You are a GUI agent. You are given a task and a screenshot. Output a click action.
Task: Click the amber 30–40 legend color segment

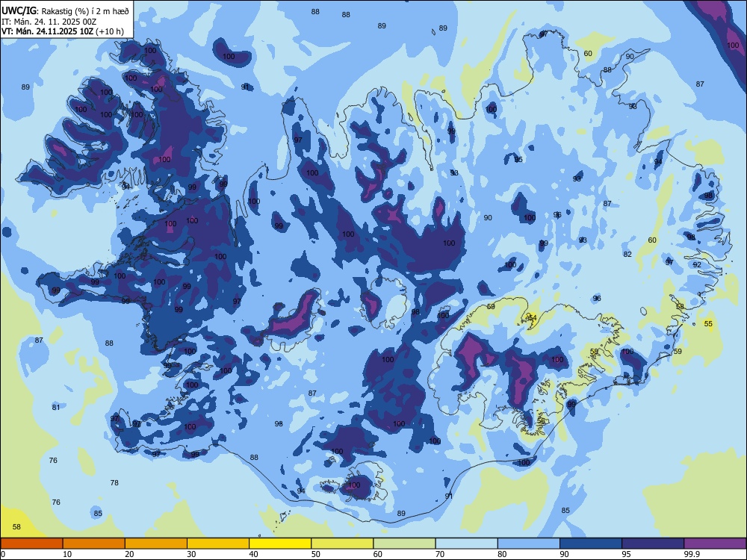pyautogui.click(x=218, y=544)
